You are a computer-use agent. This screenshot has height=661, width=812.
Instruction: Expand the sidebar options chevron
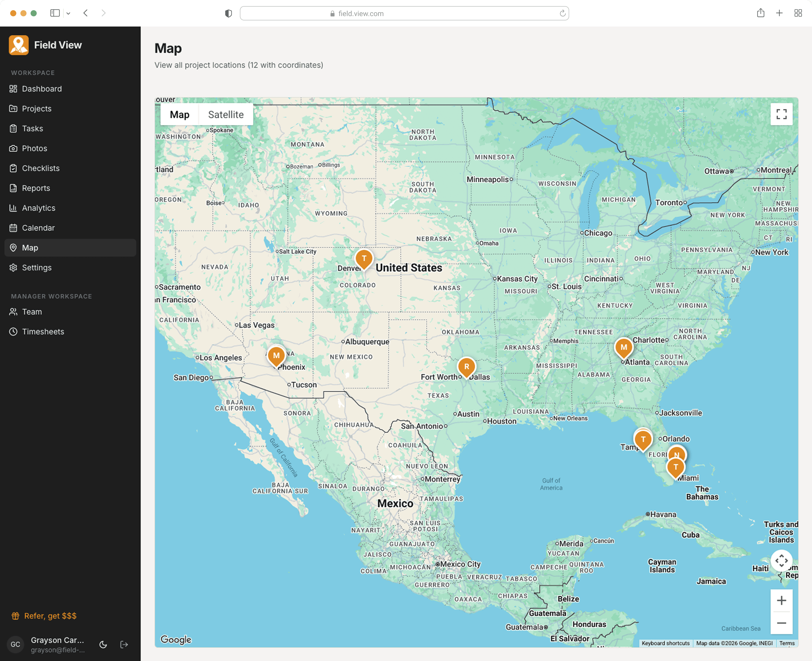coord(69,13)
